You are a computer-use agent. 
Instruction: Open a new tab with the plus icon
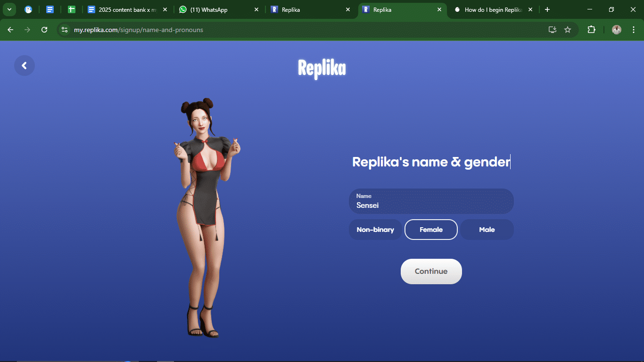[x=547, y=9]
